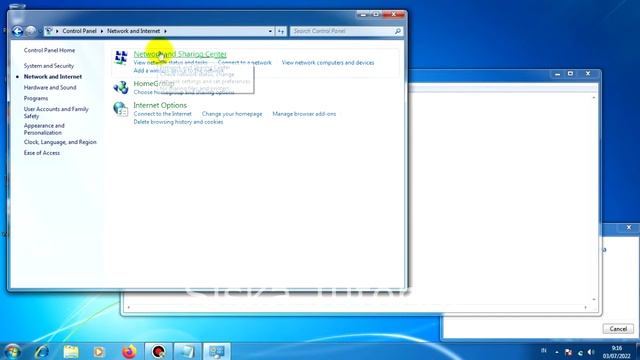Viewport: 640px width, 360px height.
Task: Open Internet Options heading link
Action: click(160, 105)
